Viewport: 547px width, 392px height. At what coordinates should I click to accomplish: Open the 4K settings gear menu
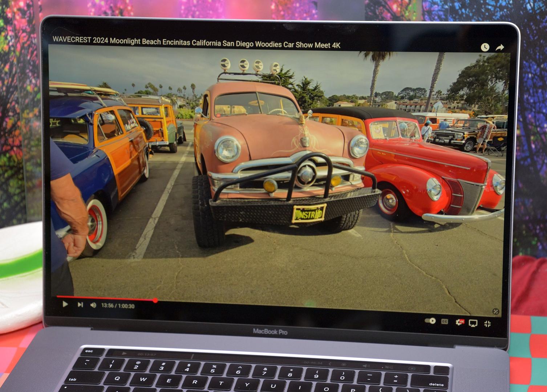(x=459, y=322)
